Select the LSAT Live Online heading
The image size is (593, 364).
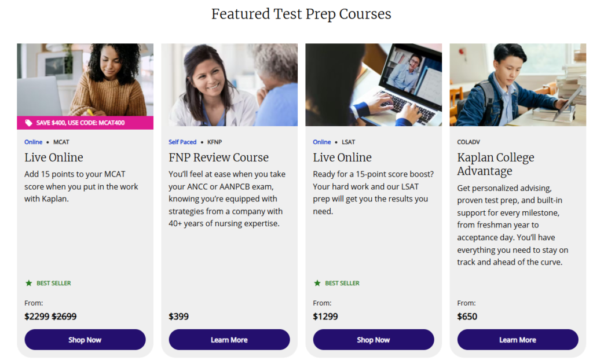(x=342, y=157)
